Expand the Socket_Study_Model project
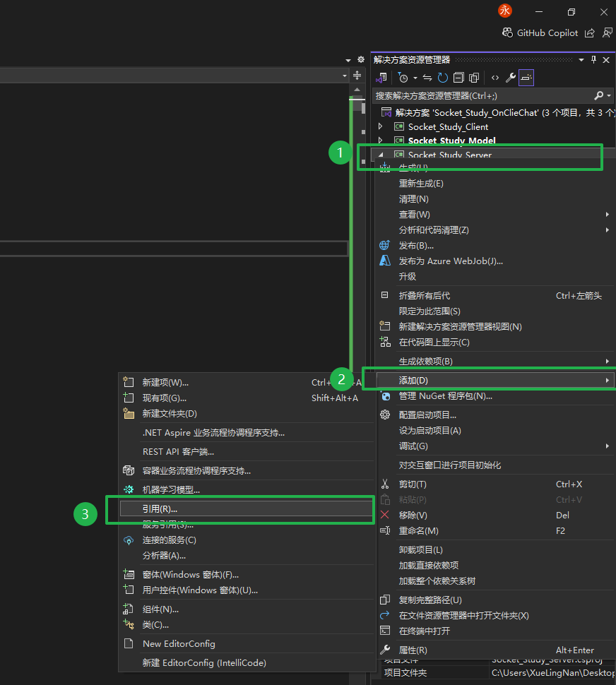Screen dimensions: 616x685 click(381, 141)
